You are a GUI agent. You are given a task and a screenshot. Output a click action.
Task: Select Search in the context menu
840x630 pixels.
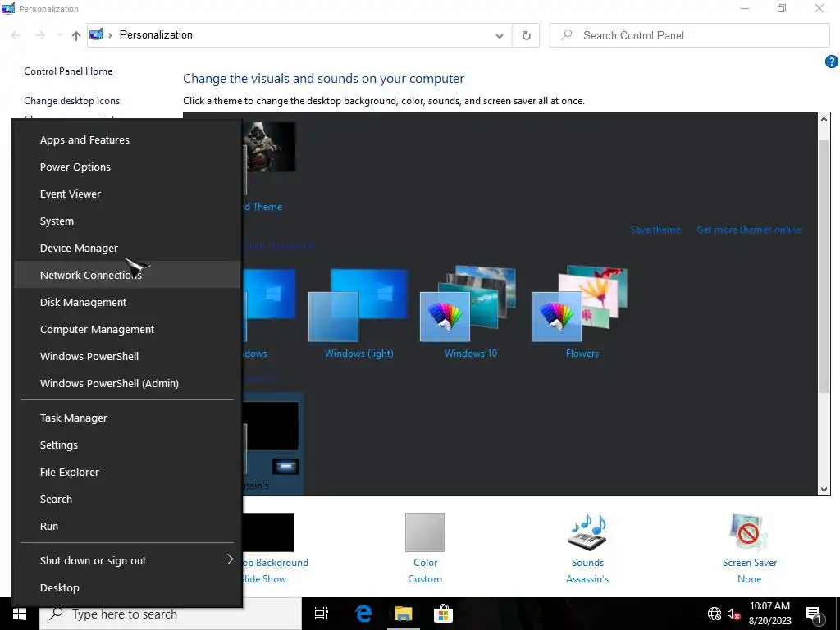pyautogui.click(x=127, y=499)
